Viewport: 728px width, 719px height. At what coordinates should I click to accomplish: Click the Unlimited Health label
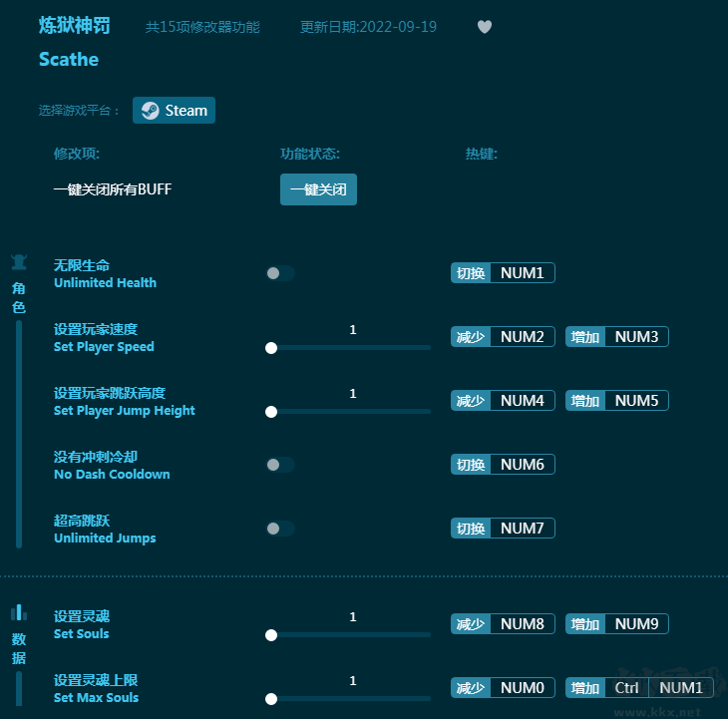tap(105, 282)
